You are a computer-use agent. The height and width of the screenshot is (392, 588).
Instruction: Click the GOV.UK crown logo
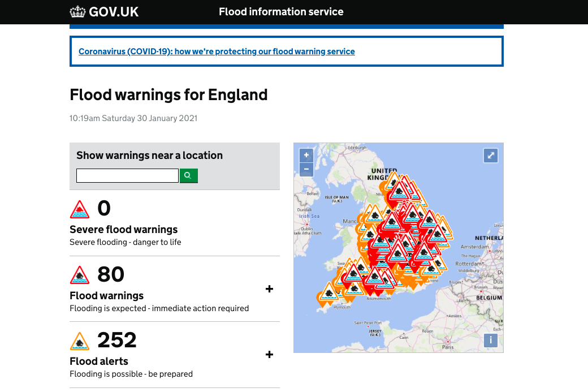tap(77, 12)
